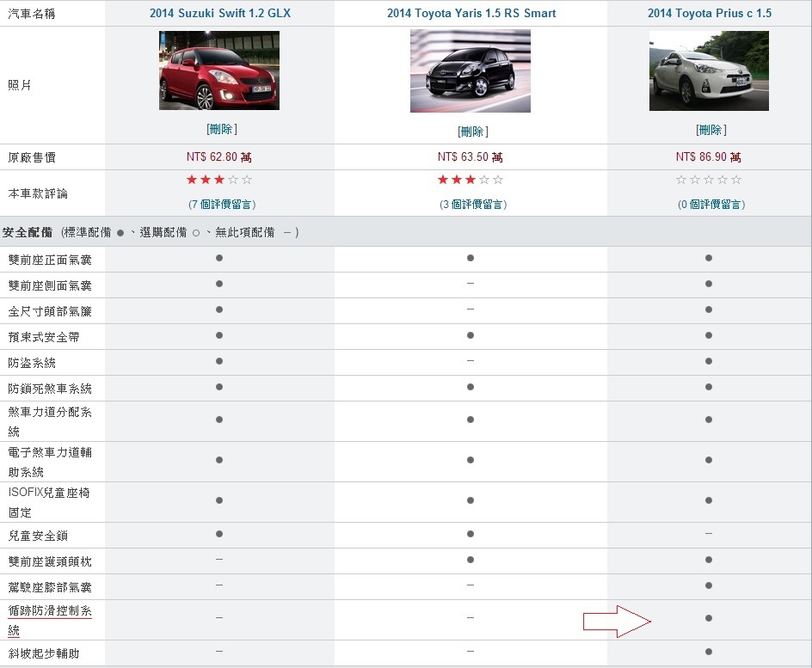The width and height of the screenshot is (812, 668).
Task: Click the white Toyota Prius c photo
Action: (709, 70)
